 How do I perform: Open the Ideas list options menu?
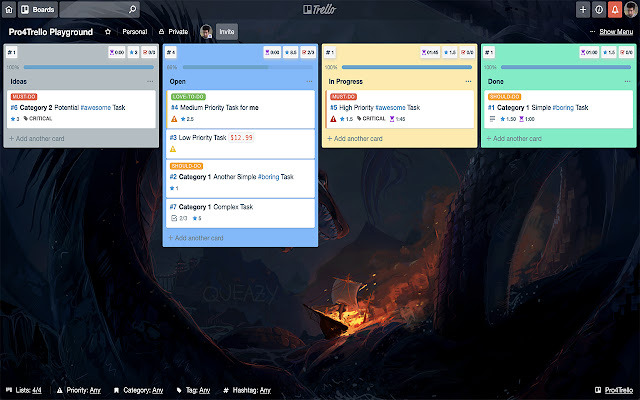click(150, 81)
